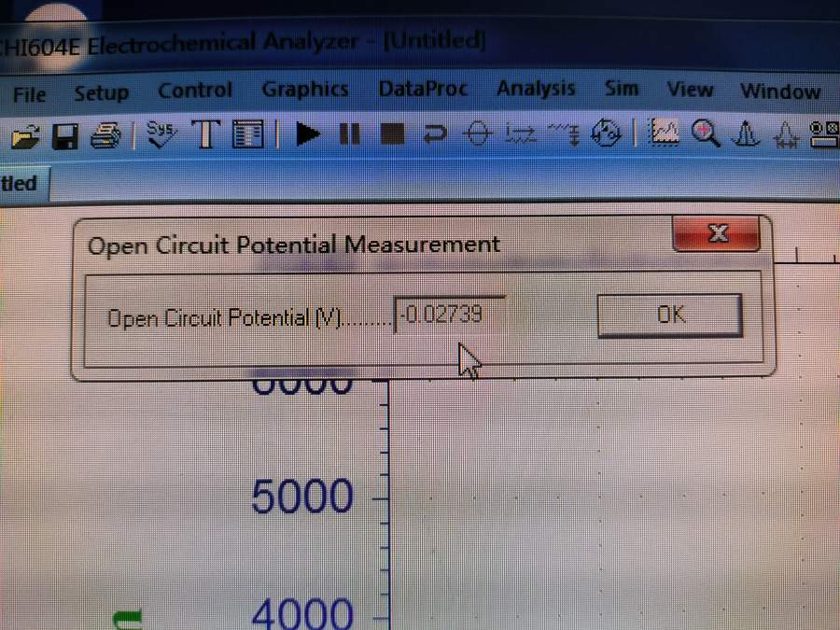The width and height of the screenshot is (840, 630).
Task: Click the Open file folder icon
Action: pyautogui.click(x=24, y=137)
